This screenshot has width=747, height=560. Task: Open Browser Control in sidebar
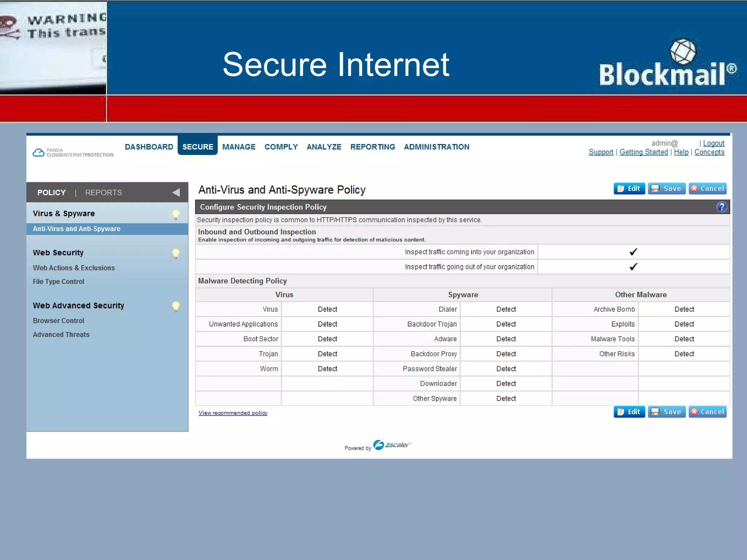coord(58,321)
